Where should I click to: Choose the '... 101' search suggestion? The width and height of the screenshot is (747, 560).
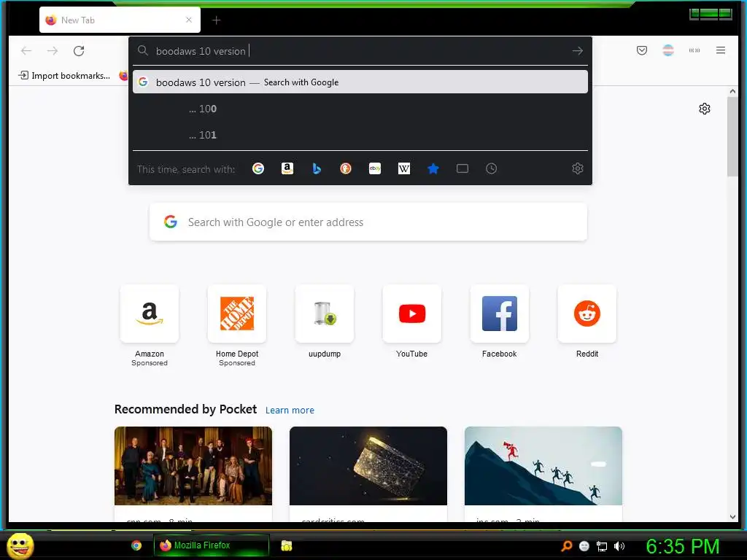[360, 135]
